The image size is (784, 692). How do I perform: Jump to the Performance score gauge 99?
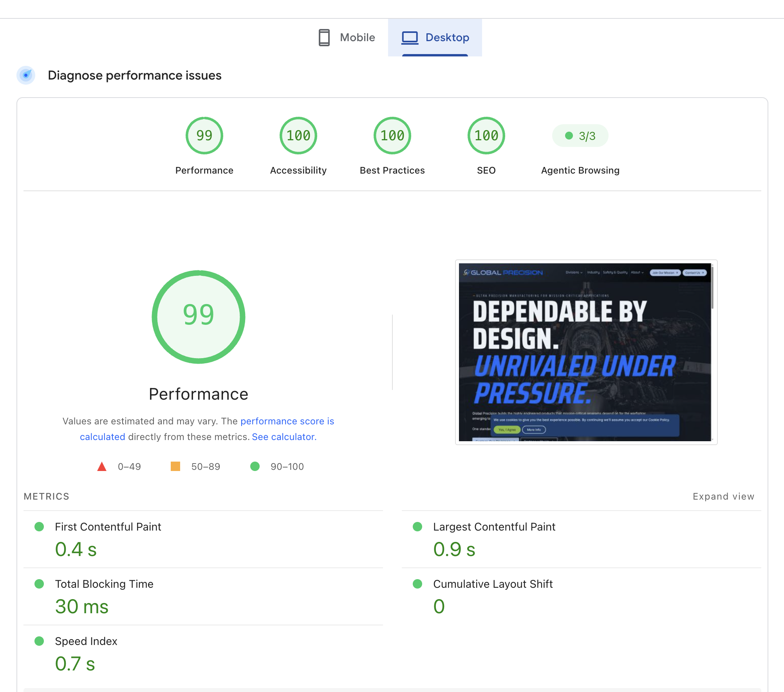204,136
